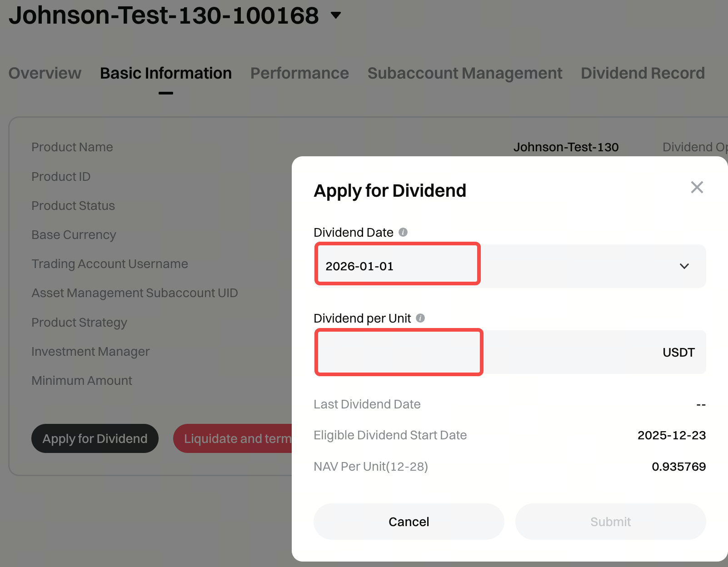Switch to the Overview tab

45,73
